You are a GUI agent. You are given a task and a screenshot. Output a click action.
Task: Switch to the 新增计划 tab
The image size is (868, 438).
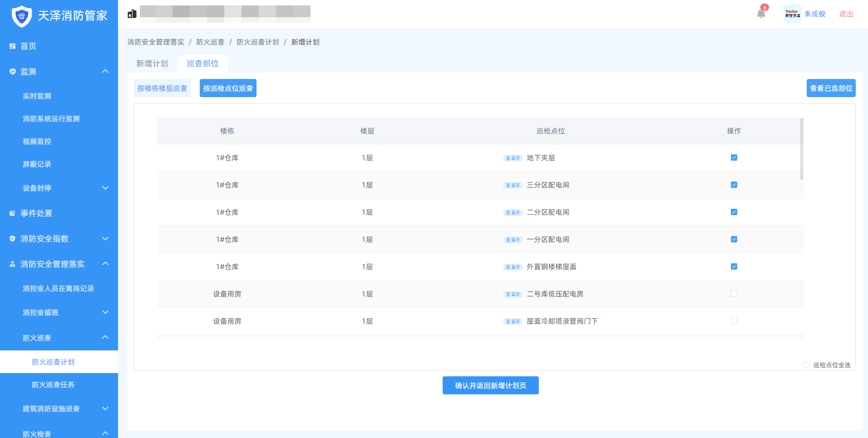pyautogui.click(x=152, y=64)
